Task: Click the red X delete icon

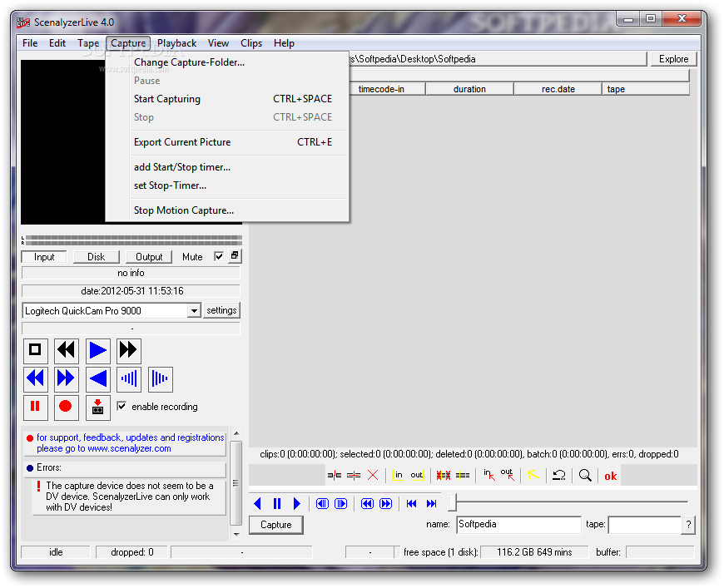Action: pos(373,476)
